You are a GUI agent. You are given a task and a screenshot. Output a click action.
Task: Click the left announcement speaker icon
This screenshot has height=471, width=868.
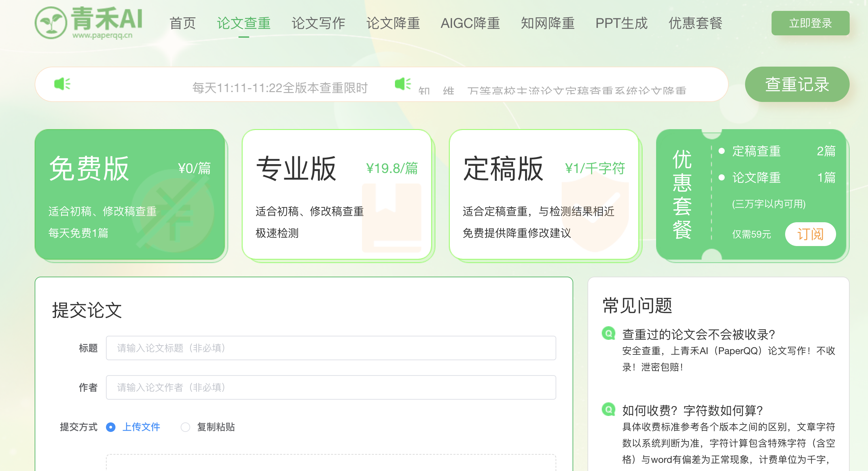click(62, 84)
